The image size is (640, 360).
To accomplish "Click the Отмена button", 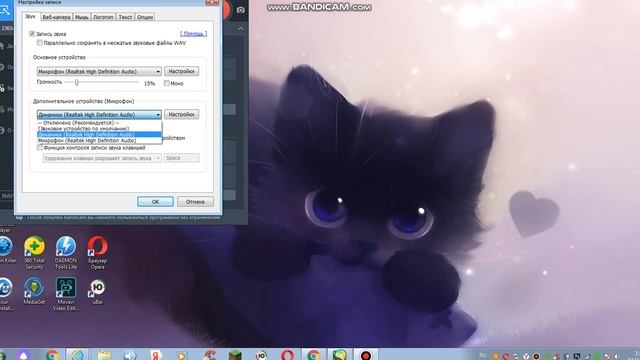I will pyautogui.click(x=195, y=202).
